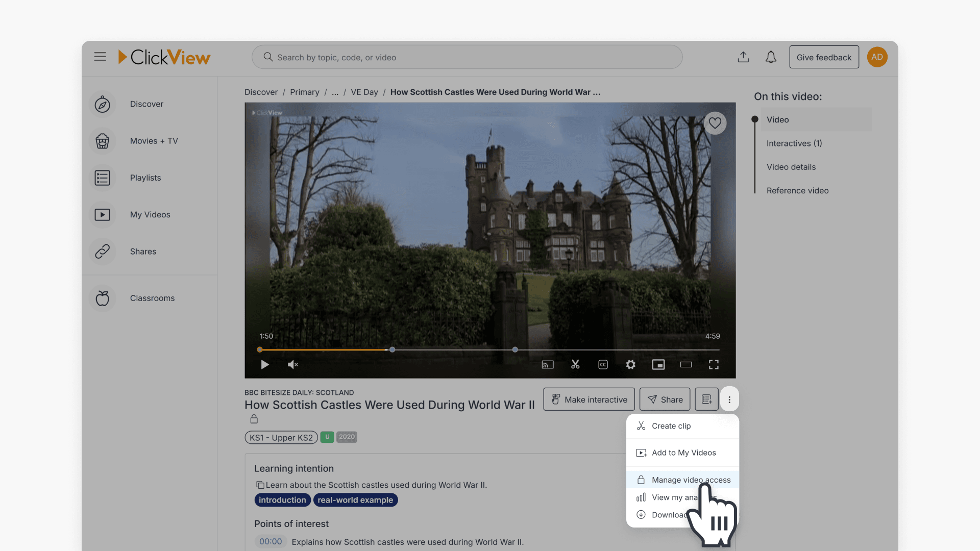980x551 pixels.
Task: Enter fullscreen mode
Action: point(714,364)
